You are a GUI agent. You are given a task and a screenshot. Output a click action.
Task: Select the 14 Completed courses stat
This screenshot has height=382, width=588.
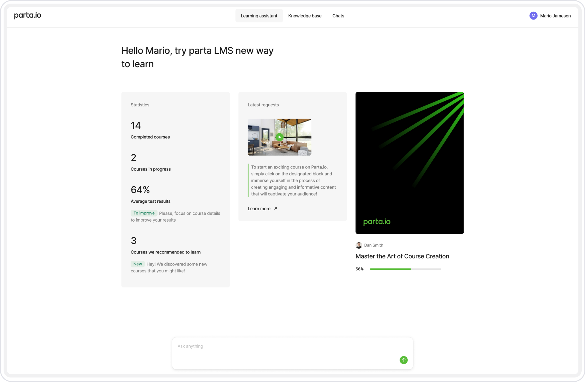[x=151, y=130]
